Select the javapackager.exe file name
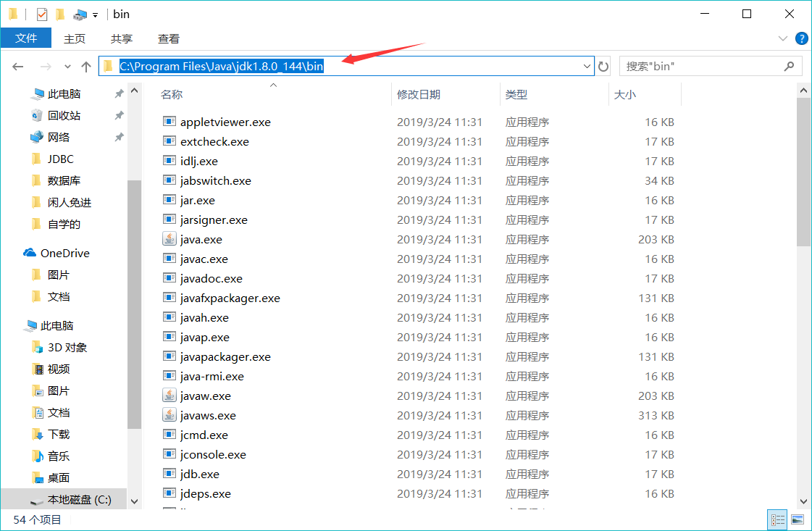 [x=225, y=356]
